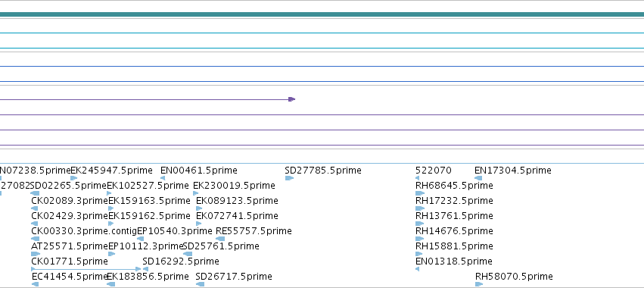Click the RH15881.5prime label
The image size is (644, 288).
[x=454, y=246]
